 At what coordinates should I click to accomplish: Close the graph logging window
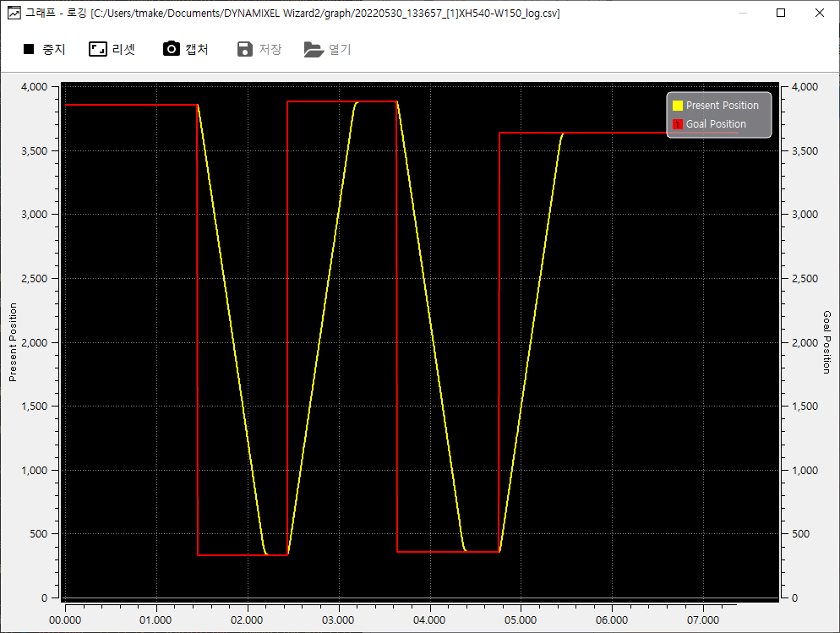[x=820, y=13]
